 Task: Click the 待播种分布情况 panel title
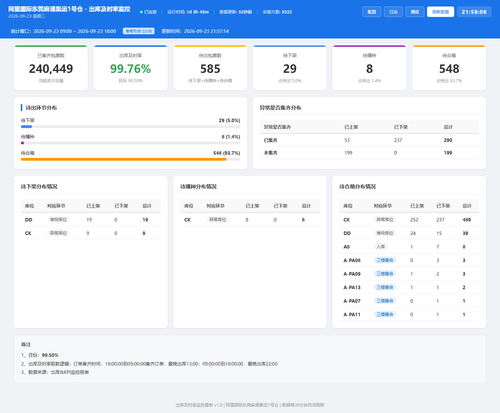(x=198, y=186)
